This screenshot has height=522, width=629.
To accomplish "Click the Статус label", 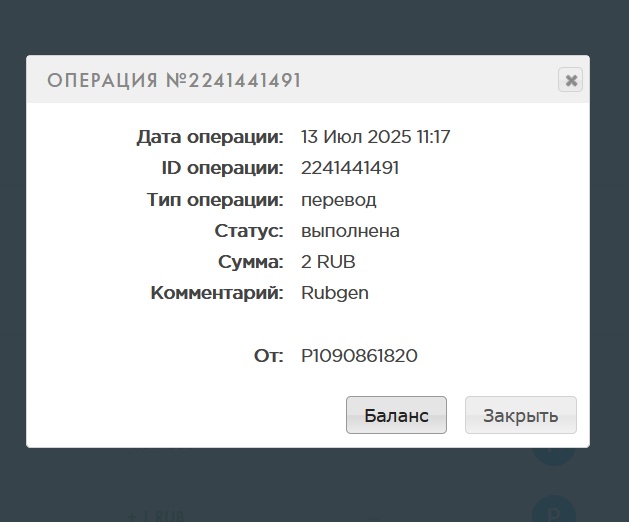I will [249, 231].
